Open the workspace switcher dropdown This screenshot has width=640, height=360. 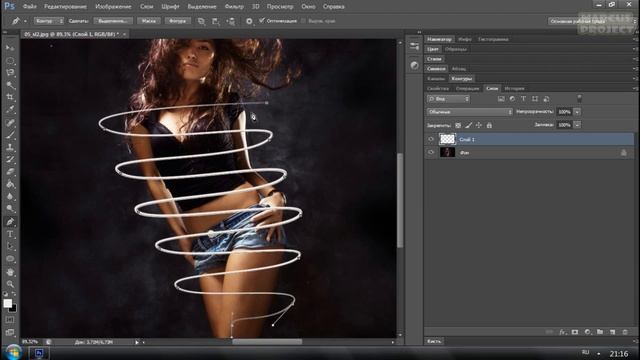click(591, 21)
